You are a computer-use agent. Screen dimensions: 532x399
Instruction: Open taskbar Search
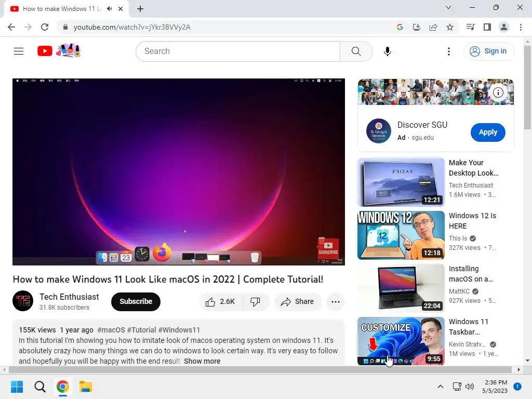point(39,387)
